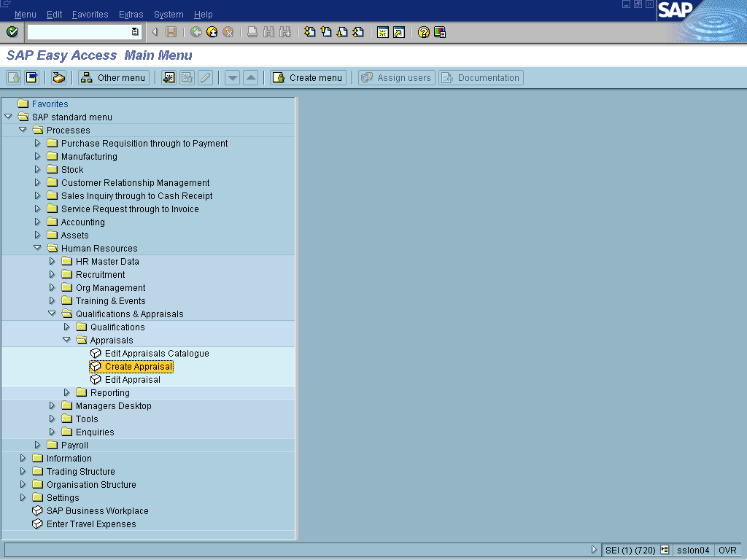
Task: Click the orange Cancel icon
Action: 228,32
